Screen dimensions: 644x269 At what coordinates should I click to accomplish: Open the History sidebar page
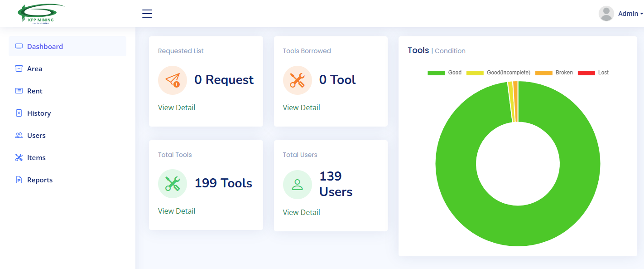click(38, 113)
